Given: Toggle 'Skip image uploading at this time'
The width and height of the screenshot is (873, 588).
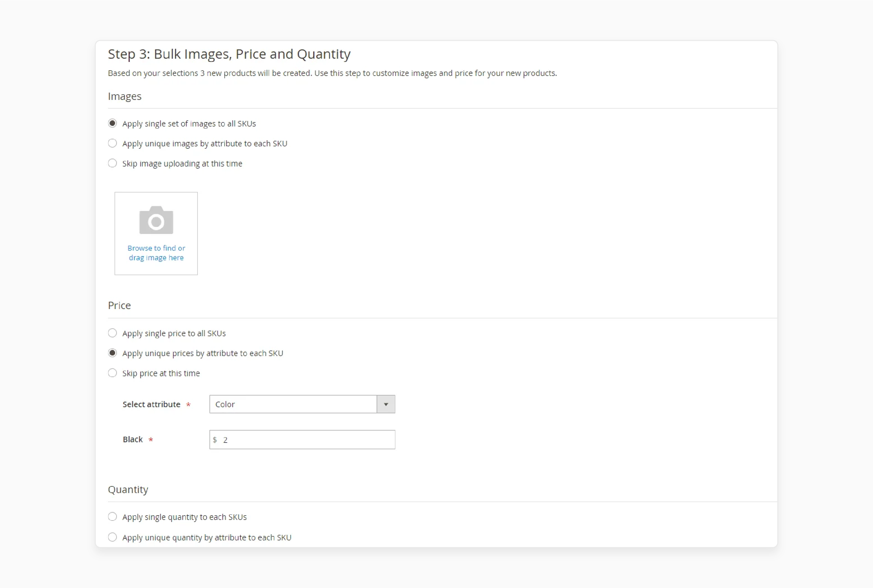Looking at the screenshot, I should point(112,163).
